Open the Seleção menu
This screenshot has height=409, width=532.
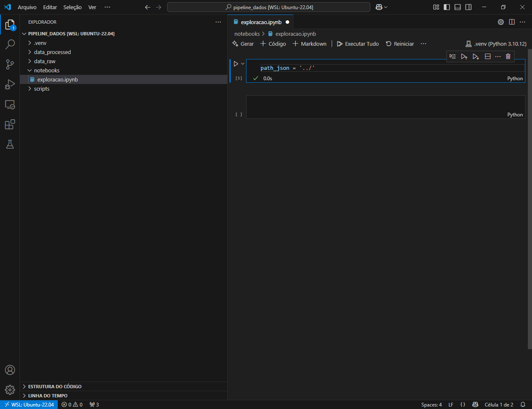click(72, 7)
